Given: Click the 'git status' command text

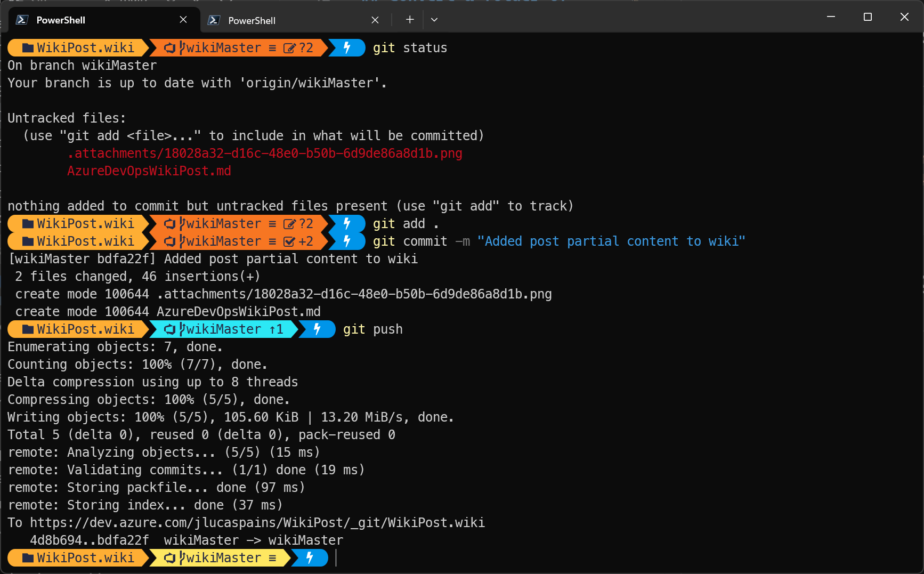Looking at the screenshot, I should tap(410, 48).
